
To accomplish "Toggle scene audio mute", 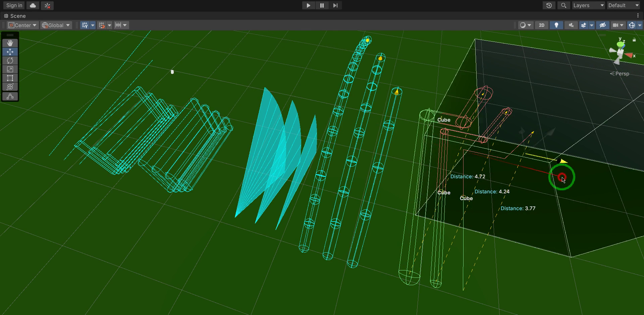I will (x=571, y=25).
